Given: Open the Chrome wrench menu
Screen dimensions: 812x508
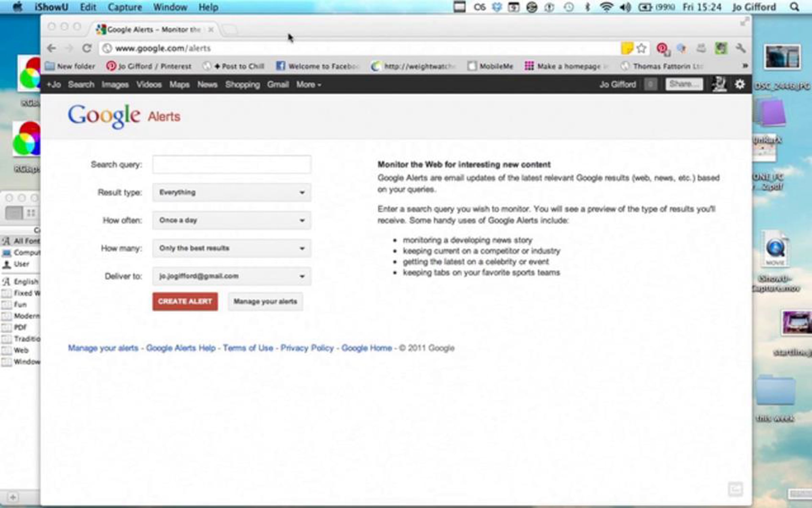Looking at the screenshot, I should point(740,48).
